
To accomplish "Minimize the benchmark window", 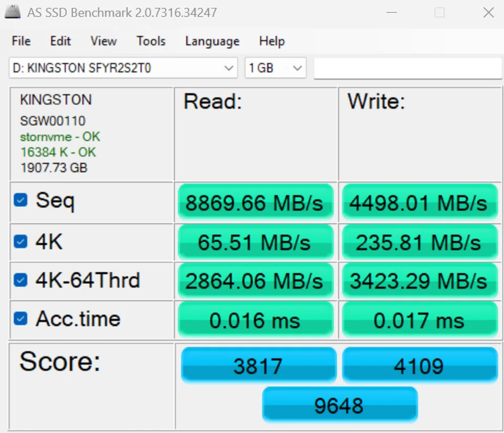I will pyautogui.click(x=391, y=13).
